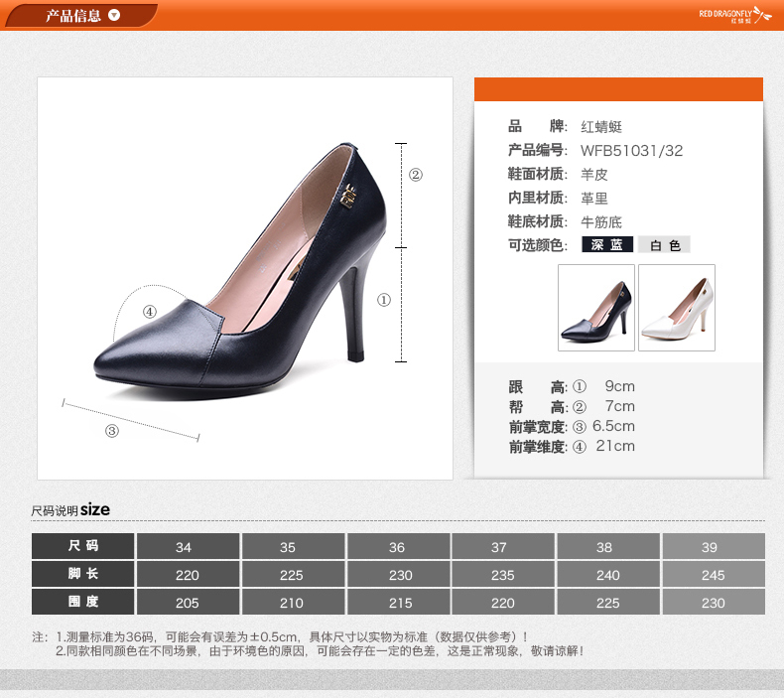Click product code WFB51031/32
The height and width of the screenshot is (698, 784).
point(631,151)
